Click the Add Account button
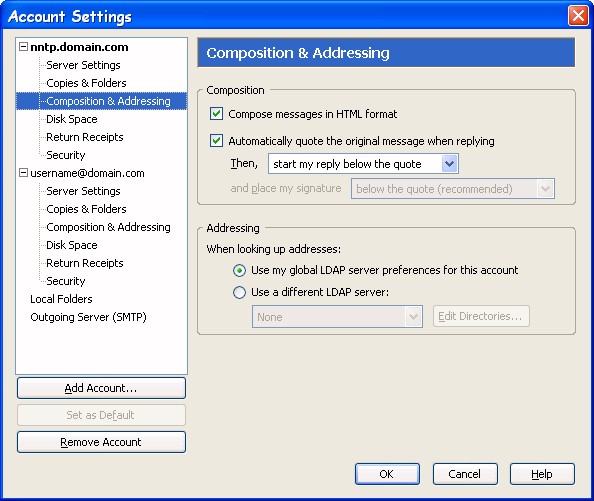This screenshot has height=501, width=594. [x=101, y=388]
